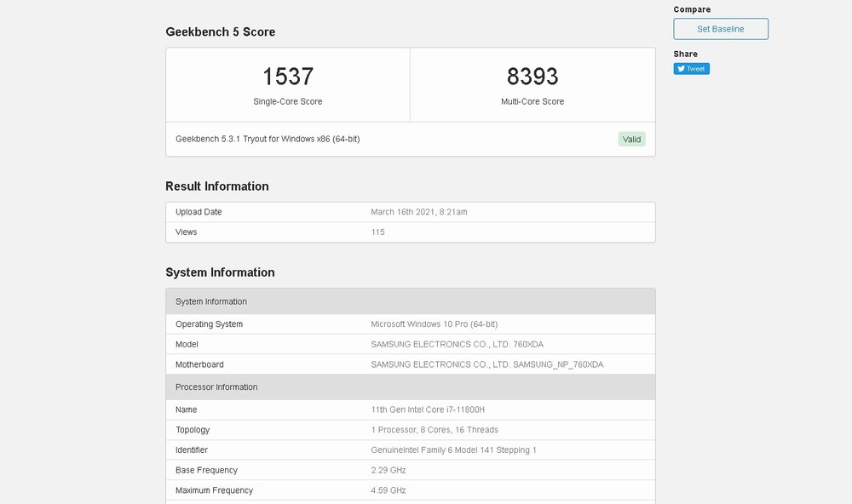The width and height of the screenshot is (852, 504).
Task: Click the large System Information heading
Action: coord(220,272)
